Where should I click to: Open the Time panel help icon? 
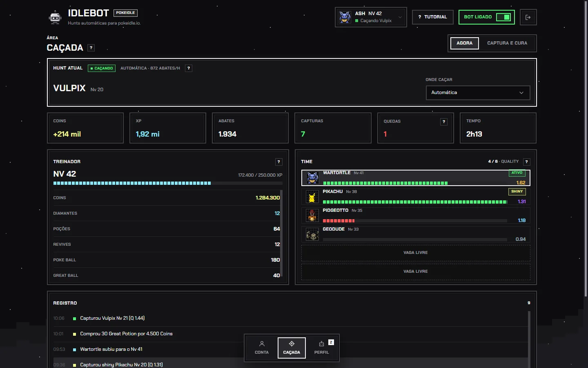[x=527, y=162]
